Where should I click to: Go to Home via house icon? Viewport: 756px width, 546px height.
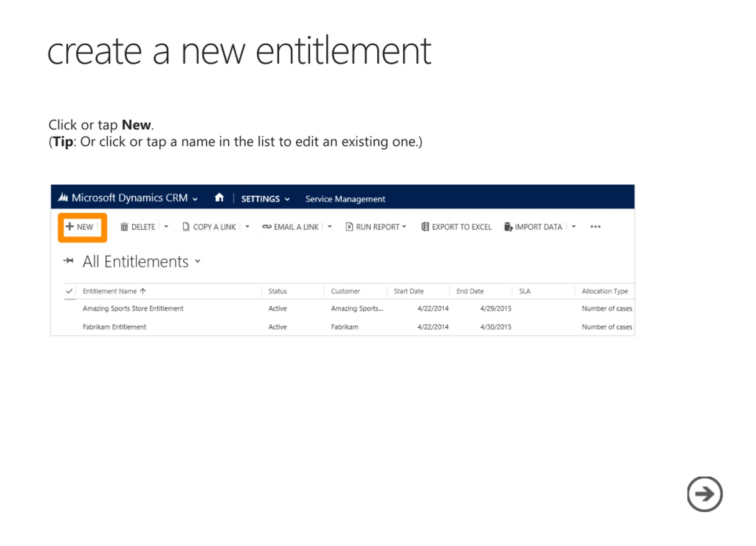(x=219, y=198)
